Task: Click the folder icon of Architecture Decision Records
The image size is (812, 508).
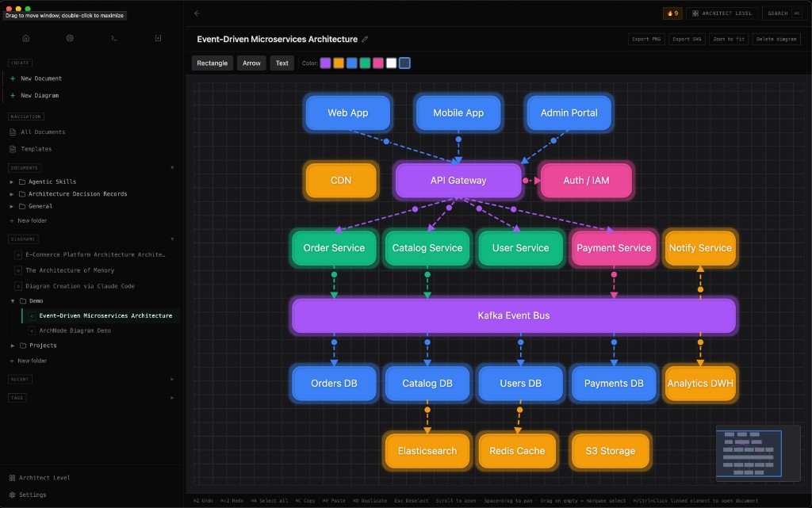Action: pyautogui.click(x=22, y=194)
